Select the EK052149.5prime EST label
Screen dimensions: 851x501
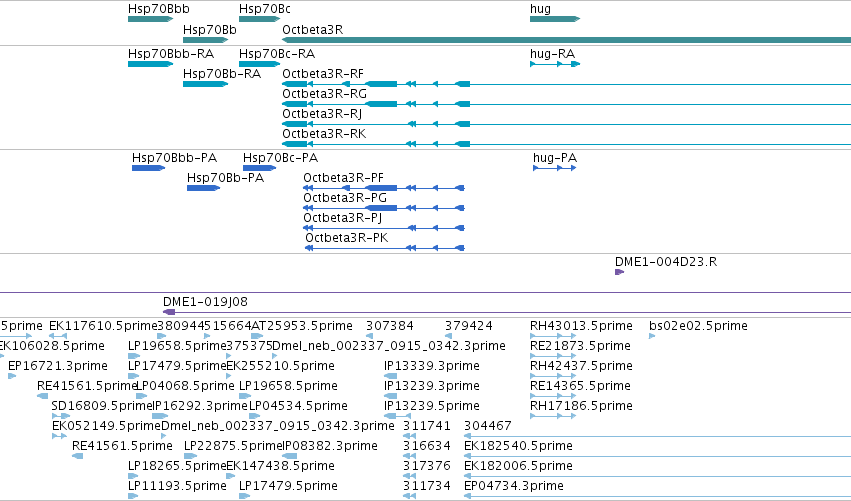click(106, 426)
